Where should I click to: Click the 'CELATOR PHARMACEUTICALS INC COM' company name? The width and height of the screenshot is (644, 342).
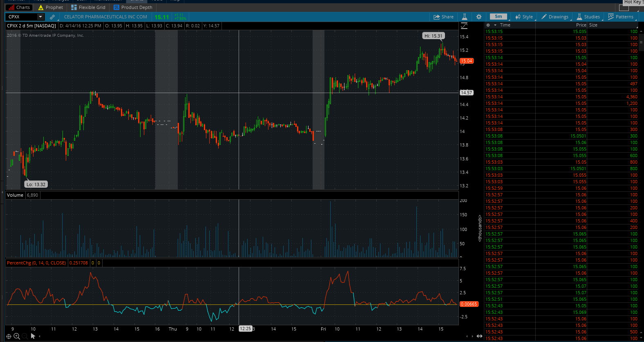point(105,17)
